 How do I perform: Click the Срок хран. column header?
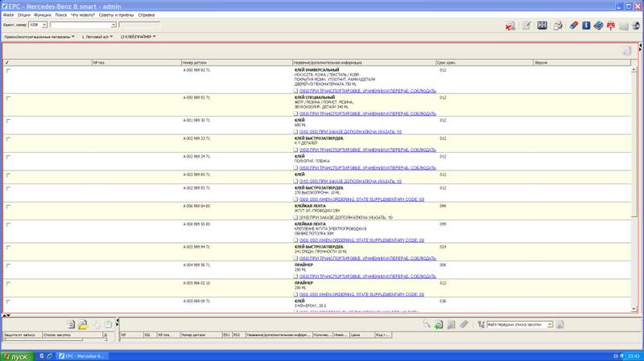pos(485,63)
